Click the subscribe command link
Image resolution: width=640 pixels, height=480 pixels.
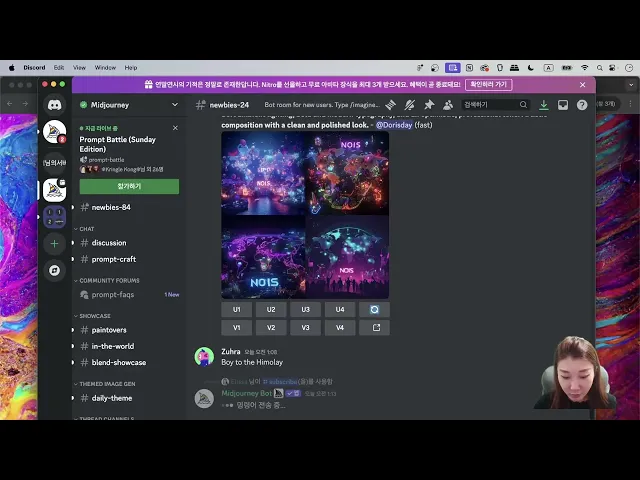coord(279,382)
